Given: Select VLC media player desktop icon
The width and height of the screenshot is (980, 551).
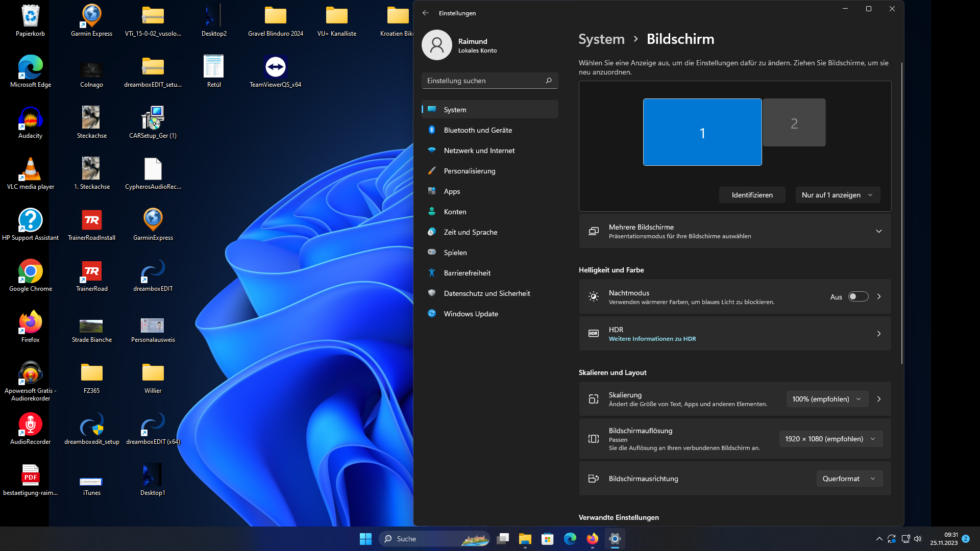Looking at the screenshot, I should (30, 169).
